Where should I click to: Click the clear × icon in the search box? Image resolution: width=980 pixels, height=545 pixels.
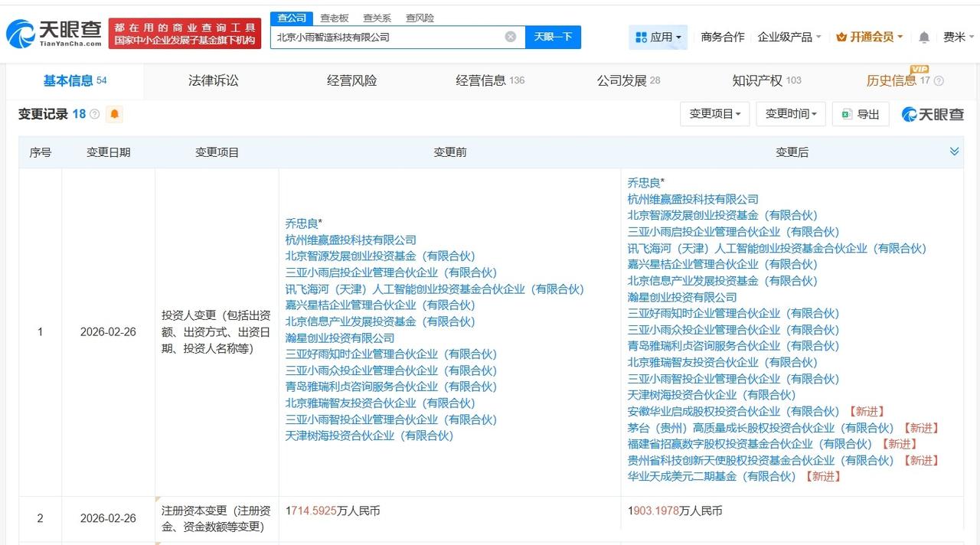(509, 36)
